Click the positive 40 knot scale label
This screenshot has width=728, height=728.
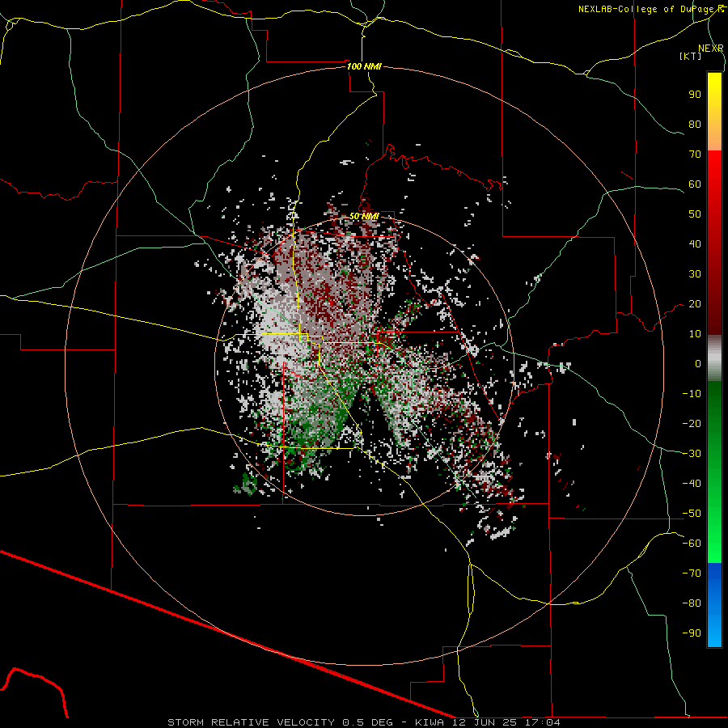[x=695, y=244]
